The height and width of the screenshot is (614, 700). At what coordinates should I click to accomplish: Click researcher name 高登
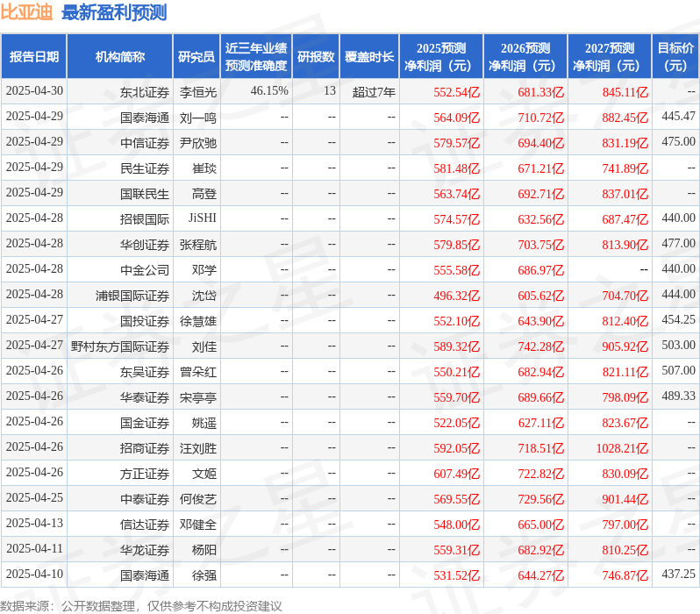click(x=204, y=194)
